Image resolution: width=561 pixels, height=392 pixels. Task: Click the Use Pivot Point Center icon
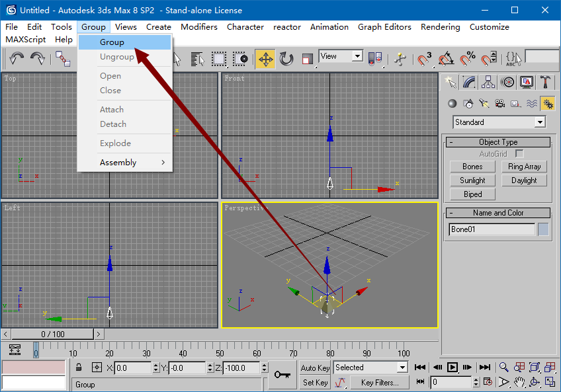tap(375, 58)
